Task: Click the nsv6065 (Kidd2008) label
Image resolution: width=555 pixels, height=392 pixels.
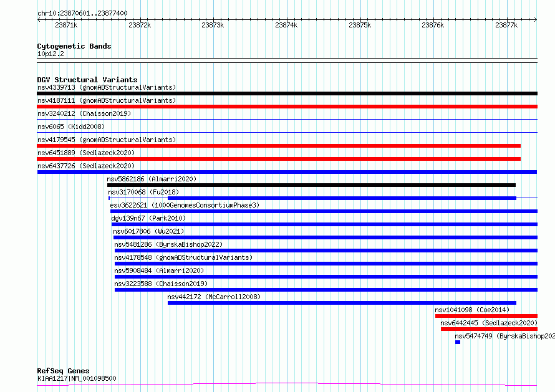Action: tap(71, 127)
